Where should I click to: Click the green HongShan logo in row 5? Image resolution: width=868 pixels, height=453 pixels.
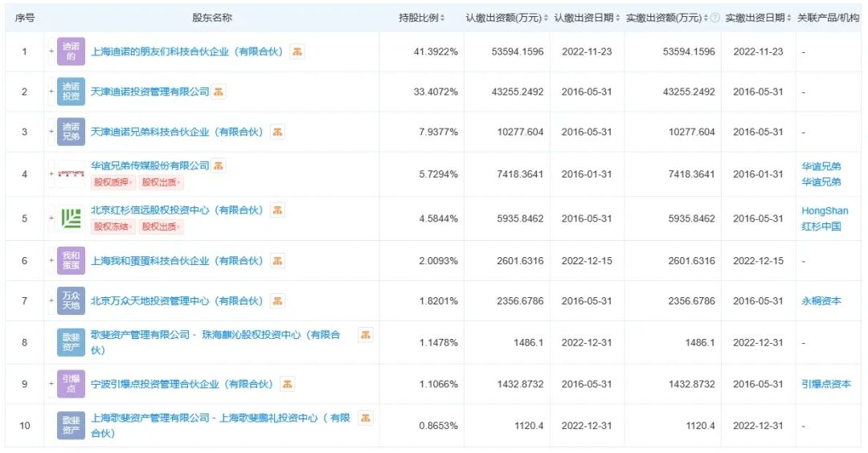[71, 218]
